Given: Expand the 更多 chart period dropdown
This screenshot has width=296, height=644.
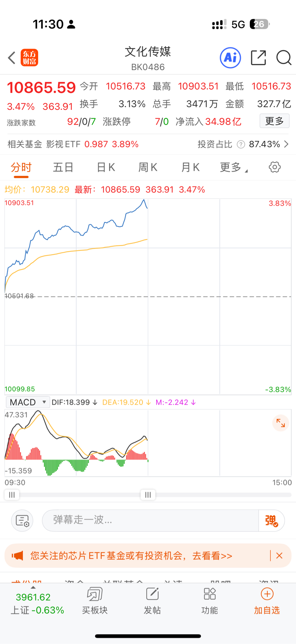Looking at the screenshot, I should pos(233,167).
